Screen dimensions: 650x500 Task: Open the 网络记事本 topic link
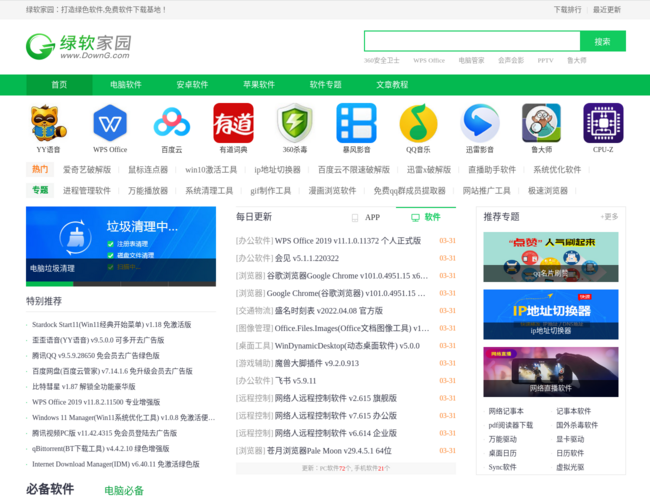506,411
